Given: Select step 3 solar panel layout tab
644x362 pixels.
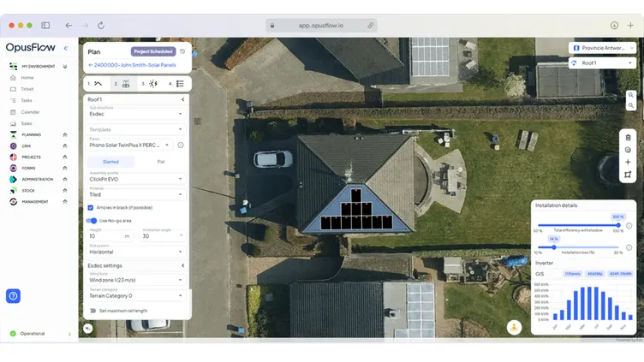Looking at the screenshot, I should (x=152, y=84).
